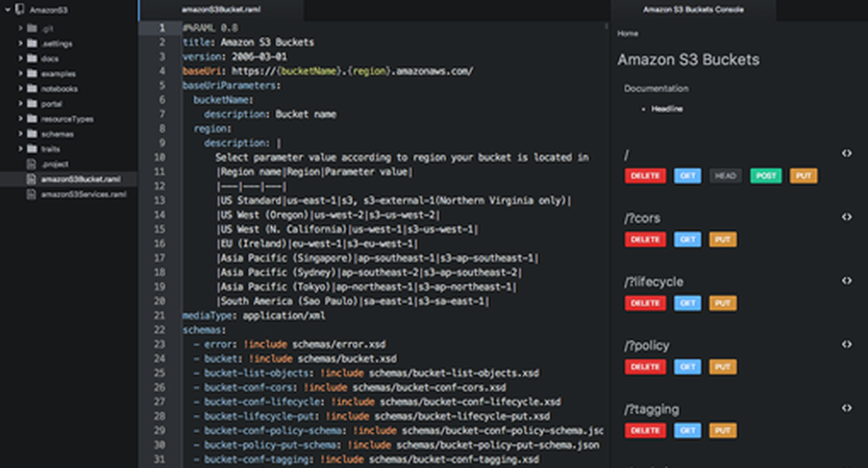Screen dimensions: 868x468
Task: Click the 'title: Amazon S3 Buckets' code line
Action: 248,42
